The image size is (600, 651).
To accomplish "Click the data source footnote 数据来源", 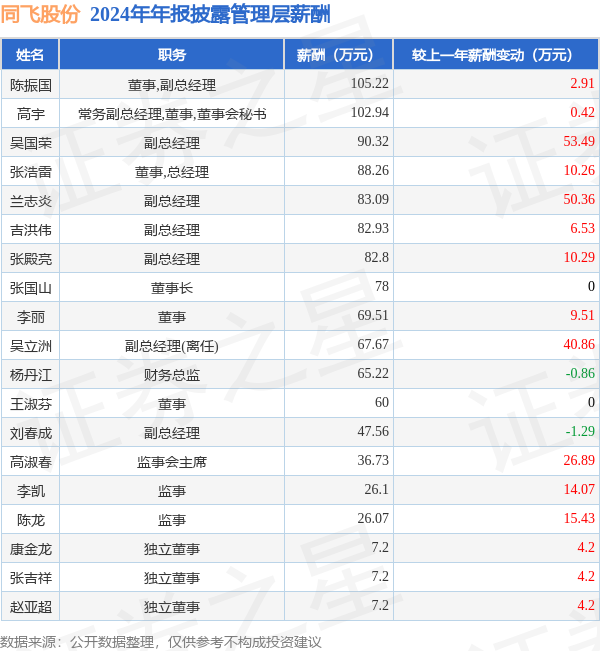I will click(161, 642).
